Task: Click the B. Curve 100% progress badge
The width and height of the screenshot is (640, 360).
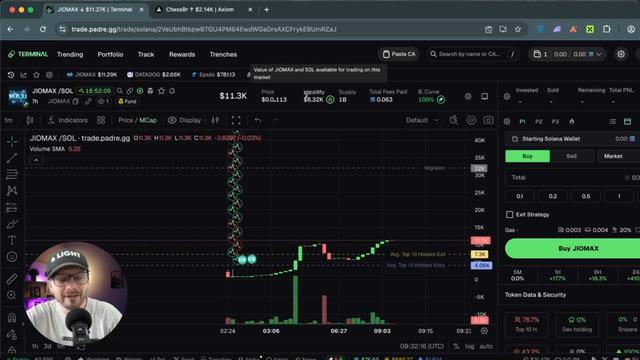Action: [431, 100]
